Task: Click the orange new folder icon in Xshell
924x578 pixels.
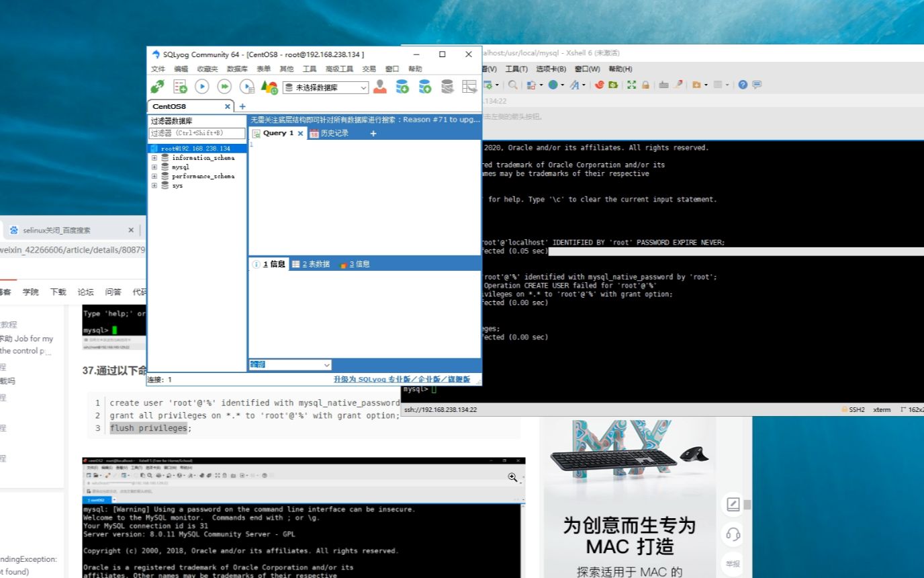Action: [x=696, y=85]
